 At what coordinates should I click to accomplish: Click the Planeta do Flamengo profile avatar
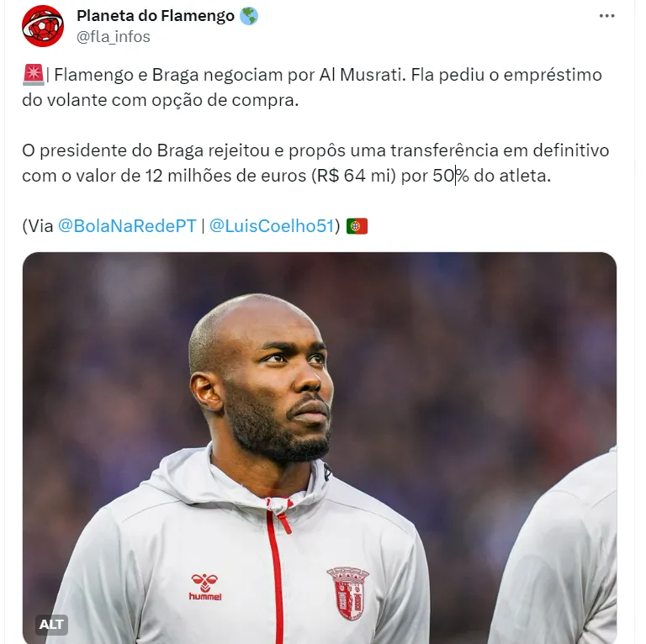coord(43,26)
